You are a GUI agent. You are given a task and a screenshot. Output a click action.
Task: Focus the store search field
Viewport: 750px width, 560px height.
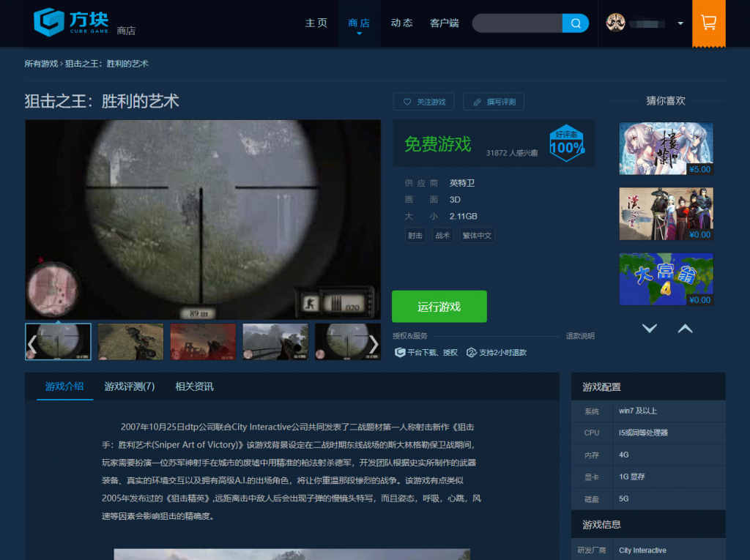tap(517, 23)
